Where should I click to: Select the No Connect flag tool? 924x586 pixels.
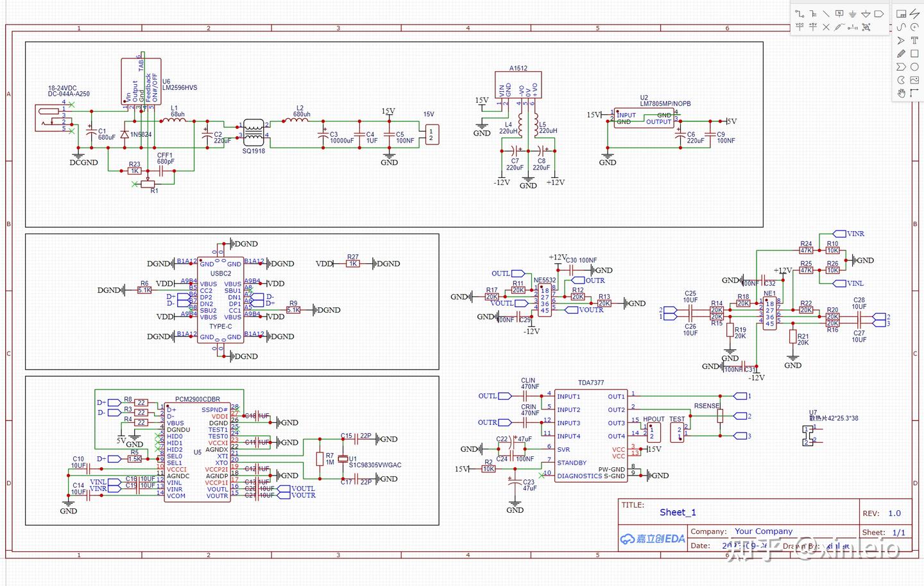[x=826, y=27]
